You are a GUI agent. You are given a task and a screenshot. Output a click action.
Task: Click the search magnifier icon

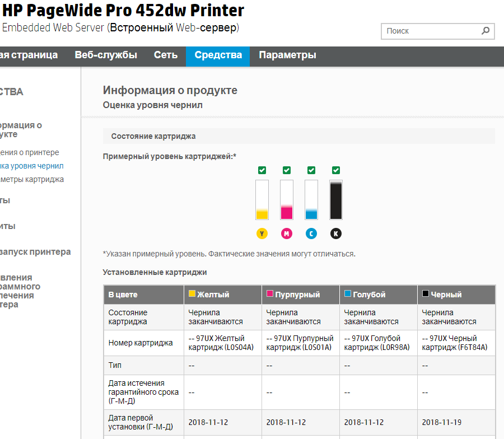tap(486, 31)
